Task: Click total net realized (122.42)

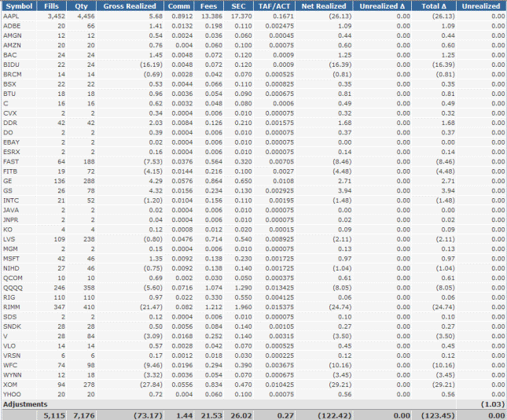Action: click(x=335, y=415)
